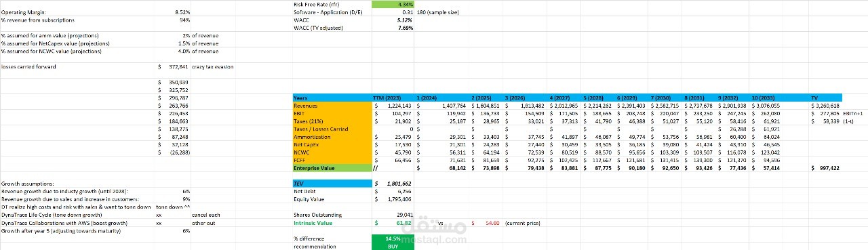
Task: Select the 'NCWC' row label
Action: pyautogui.click(x=332, y=152)
